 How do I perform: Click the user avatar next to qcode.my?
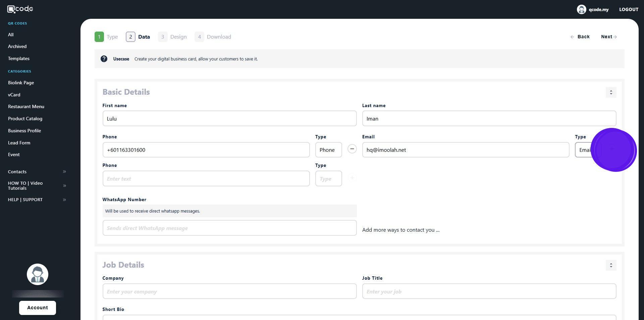click(x=581, y=9)
